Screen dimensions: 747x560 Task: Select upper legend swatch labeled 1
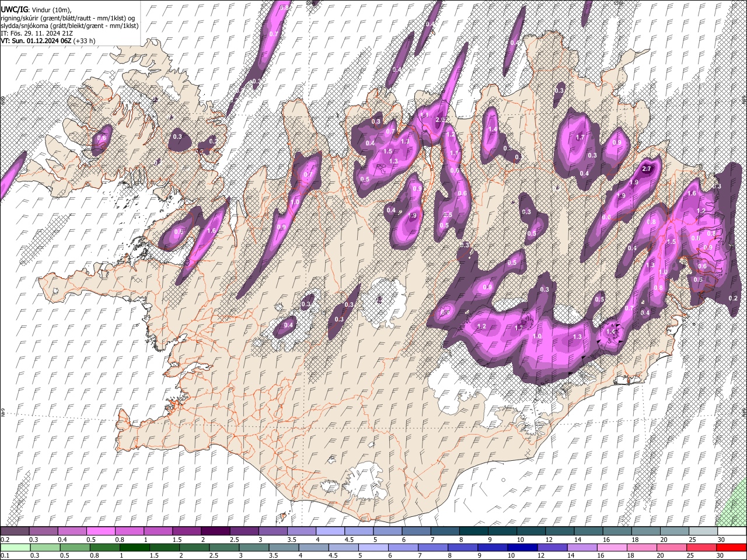[158, 531]
